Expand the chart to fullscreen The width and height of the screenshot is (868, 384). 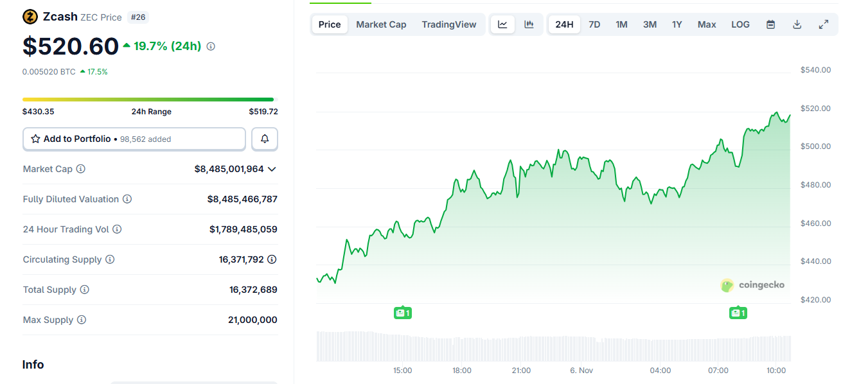[x=824, y=24]
